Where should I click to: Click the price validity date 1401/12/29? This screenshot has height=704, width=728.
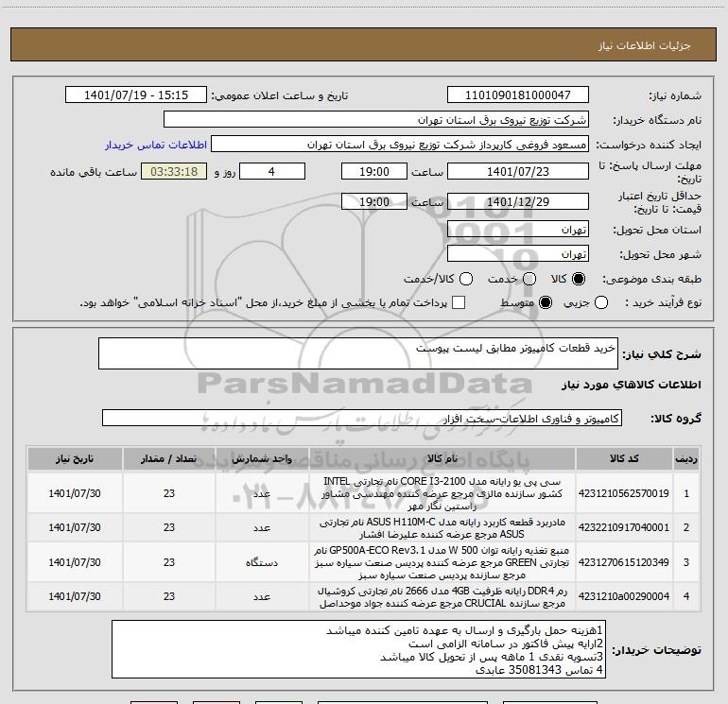pyautogui.click(x=518, y=201)
